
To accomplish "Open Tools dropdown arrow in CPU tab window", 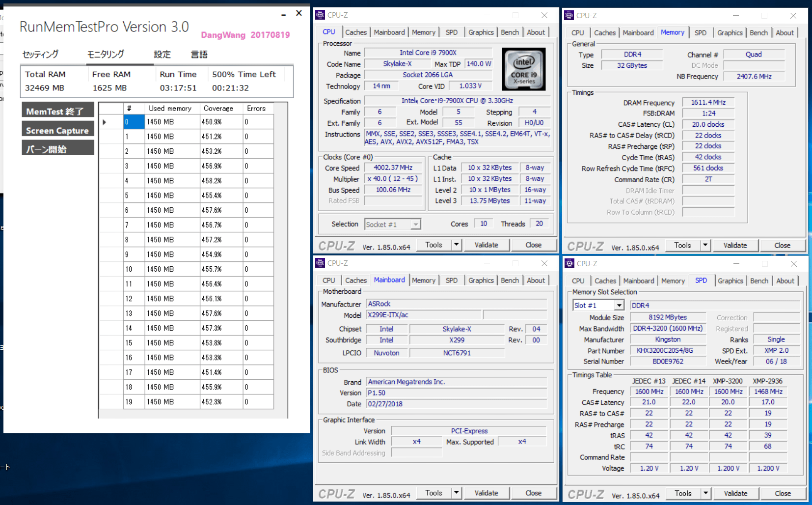I will (x=457, y=245).
